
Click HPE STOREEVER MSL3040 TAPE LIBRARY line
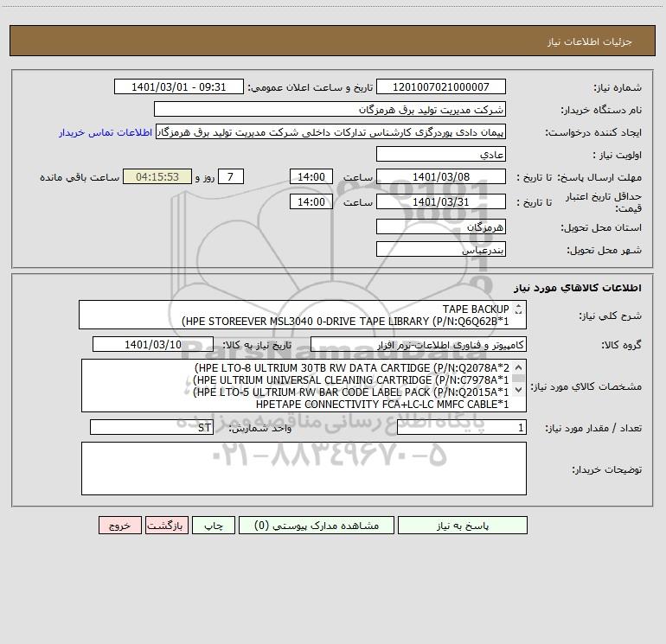click(345, 322)
